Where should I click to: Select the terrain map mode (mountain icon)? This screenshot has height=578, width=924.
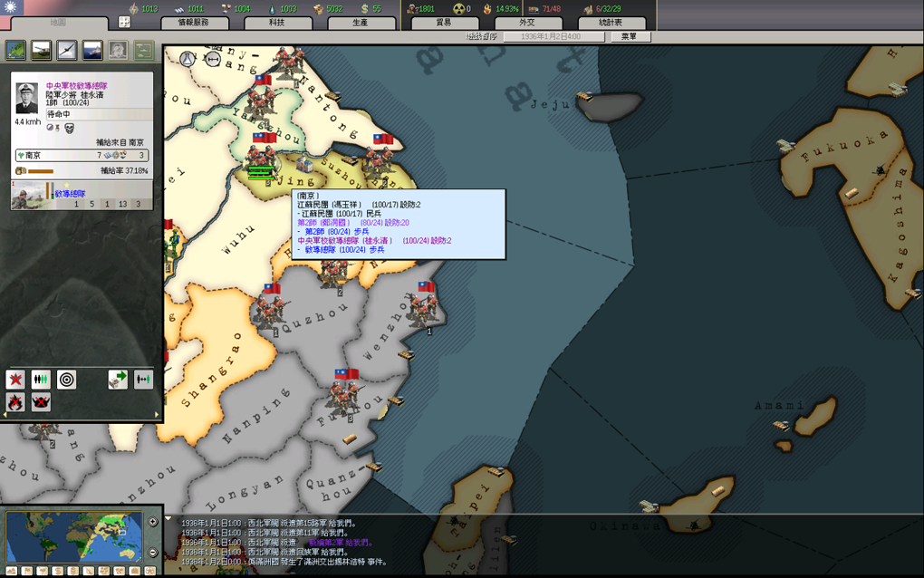tap(11, 571)
